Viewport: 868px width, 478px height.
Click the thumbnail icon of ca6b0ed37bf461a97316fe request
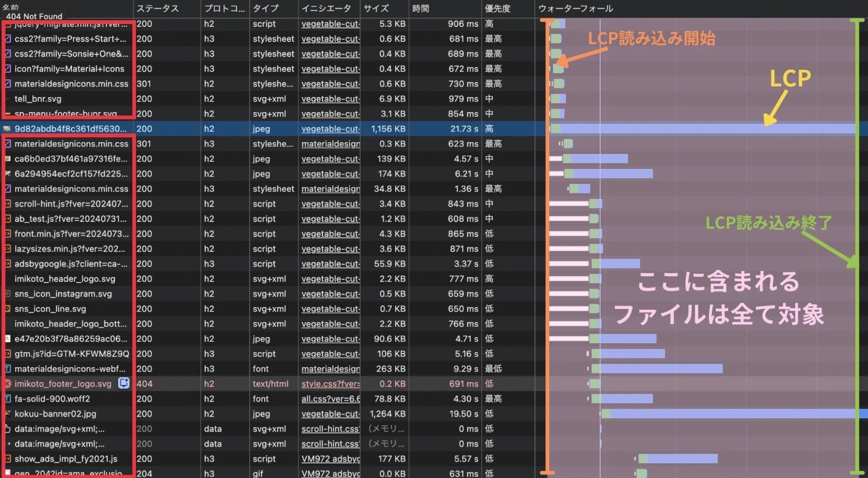(8, 159)
